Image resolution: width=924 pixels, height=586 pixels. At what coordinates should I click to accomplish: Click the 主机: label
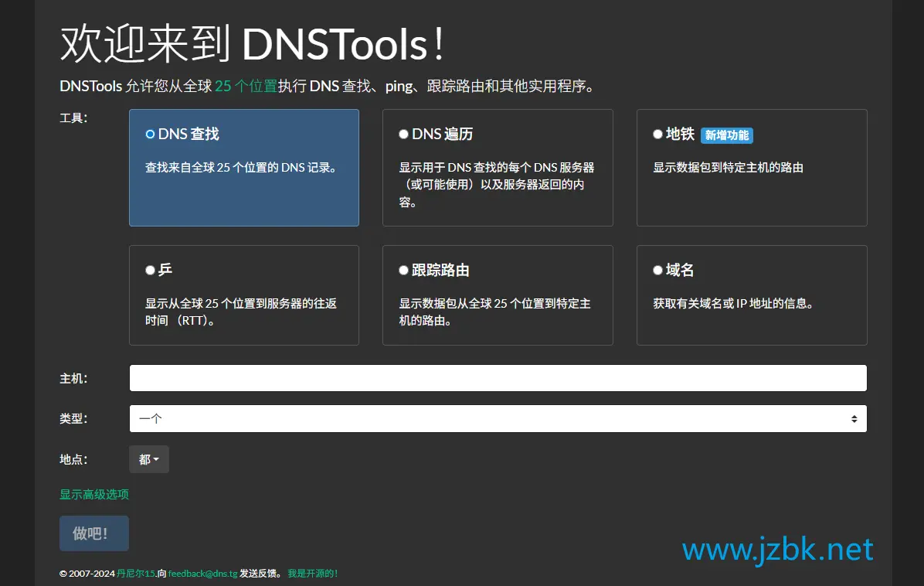click(73, 379)
